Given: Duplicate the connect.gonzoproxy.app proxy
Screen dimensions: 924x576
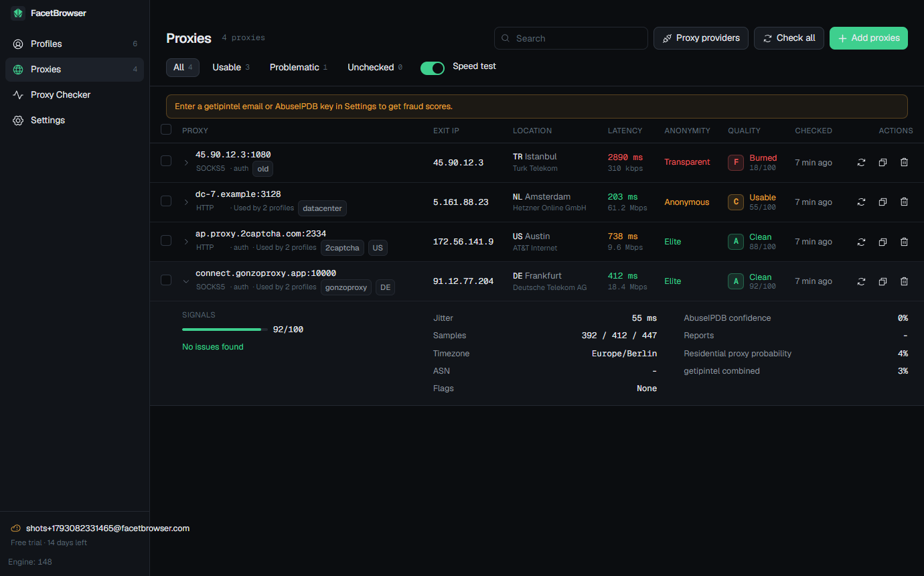Looking at the screenshot, I should tap(882, 281).
